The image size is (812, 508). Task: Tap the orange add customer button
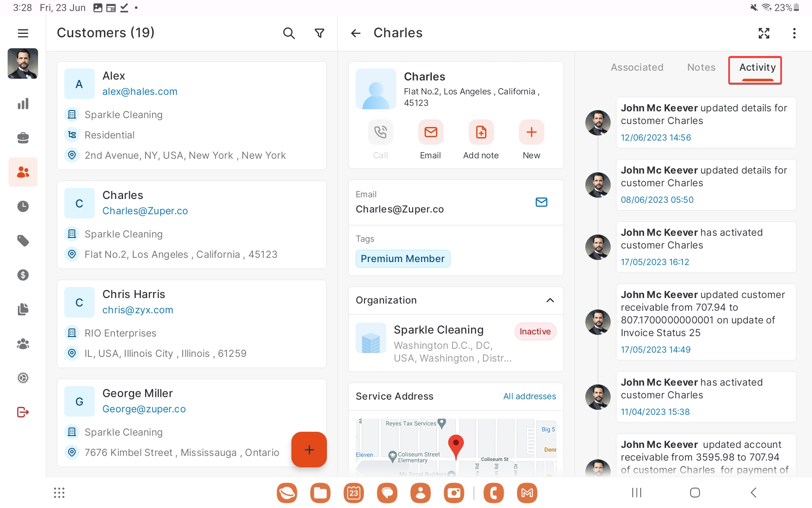click(x=309, y=450)
